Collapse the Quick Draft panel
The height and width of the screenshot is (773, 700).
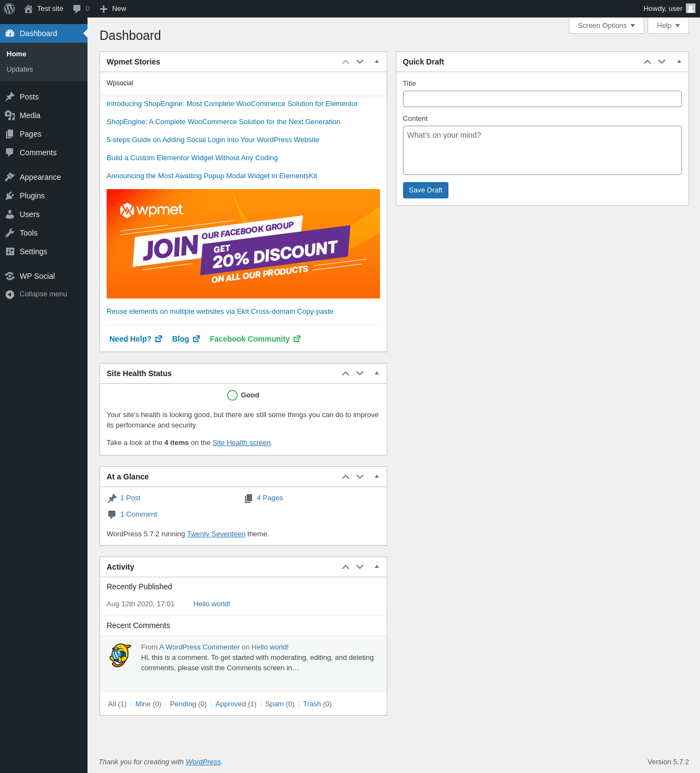(x=679, y=62)
